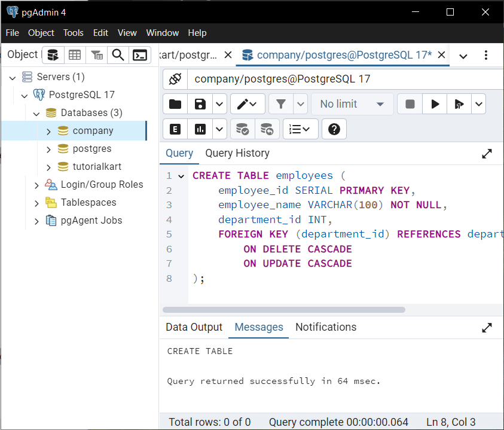Click the Explain query E button

click(175, 129)
